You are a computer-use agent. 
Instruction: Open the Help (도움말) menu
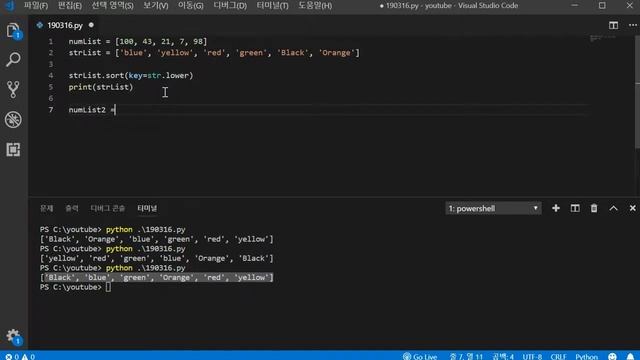[315, 6]
